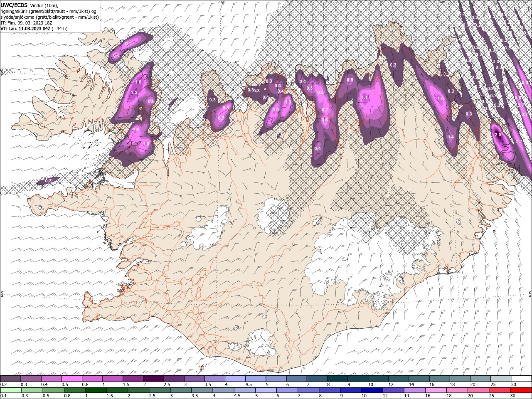Click the 15W longitude label at the top
The height and width of the screenshot is (399, 532).
(x=440, y=2)
